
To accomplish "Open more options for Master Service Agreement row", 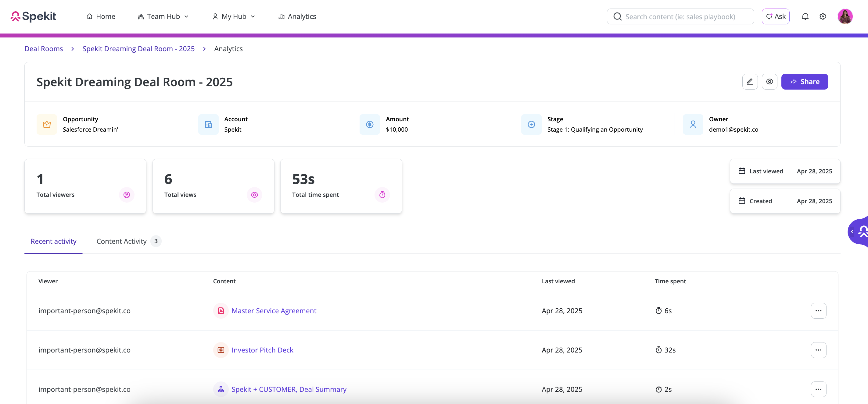I will 819,311.
